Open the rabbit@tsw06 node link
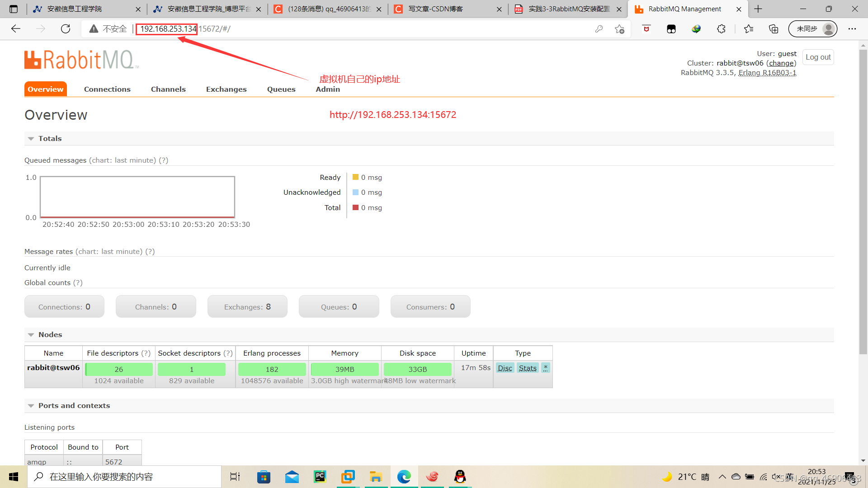This screenshot has height=488, width=868. click(x=53, y=368)
